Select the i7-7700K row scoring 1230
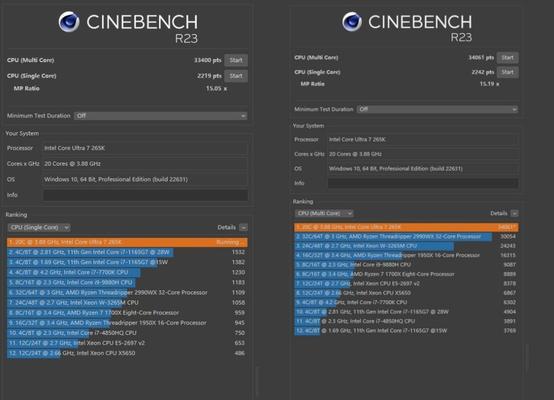 point(127,272)
